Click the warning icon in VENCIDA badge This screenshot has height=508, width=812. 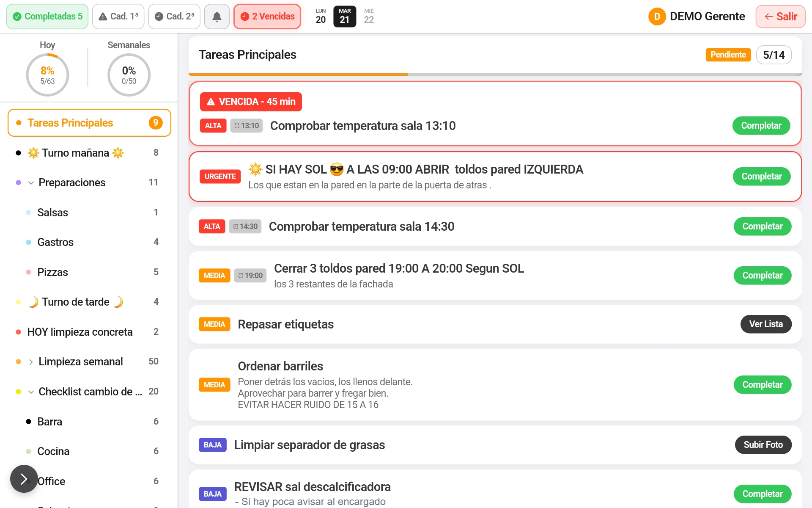tap(211, 102)
